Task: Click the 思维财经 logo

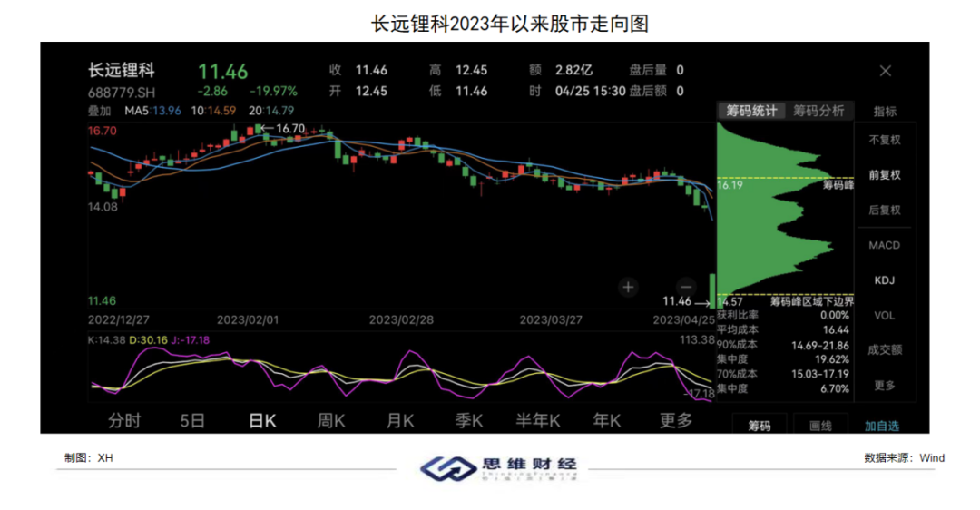Action: tap(498, 468)
